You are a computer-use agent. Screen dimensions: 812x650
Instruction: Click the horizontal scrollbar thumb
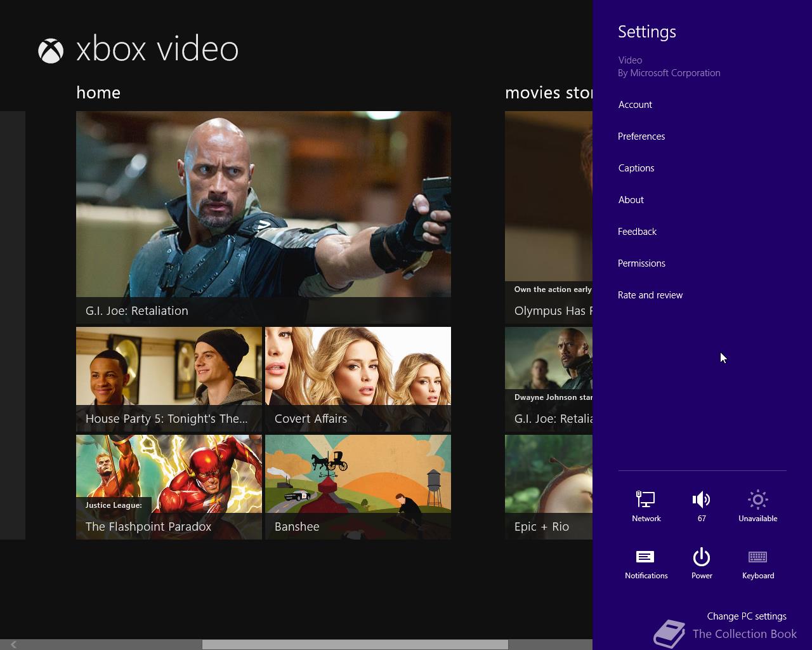[355, 644]
